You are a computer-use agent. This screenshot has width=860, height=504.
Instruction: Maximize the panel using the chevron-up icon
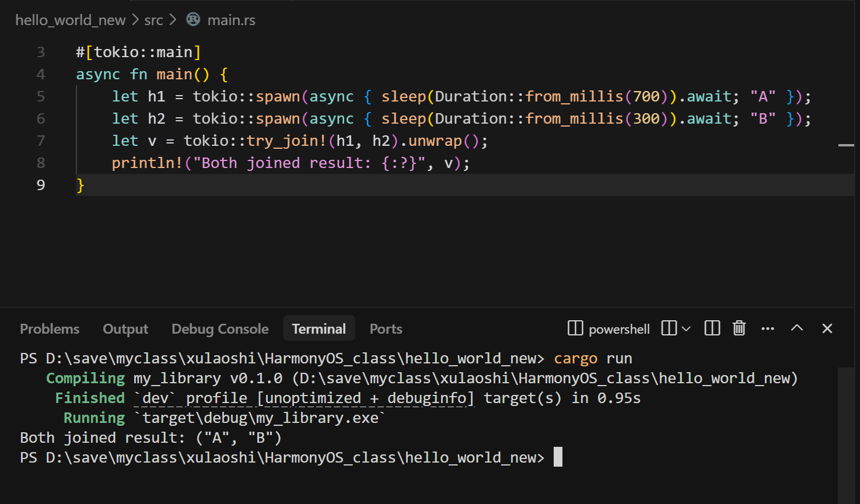click(x=797, y=328)
